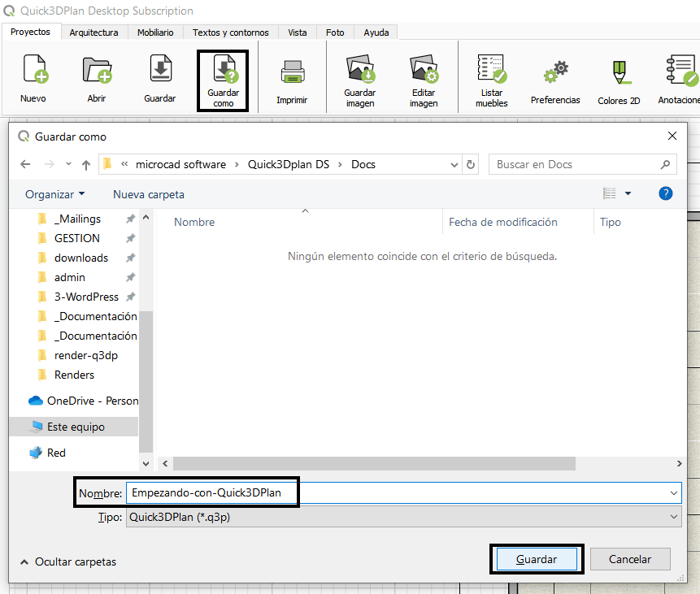
Task: Close the Guardar como dialog
Action: click(x=672, y=136)
